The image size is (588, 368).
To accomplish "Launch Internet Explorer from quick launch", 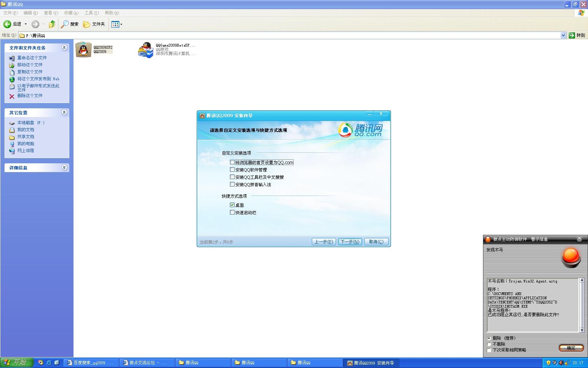I will tap(49, 363).
